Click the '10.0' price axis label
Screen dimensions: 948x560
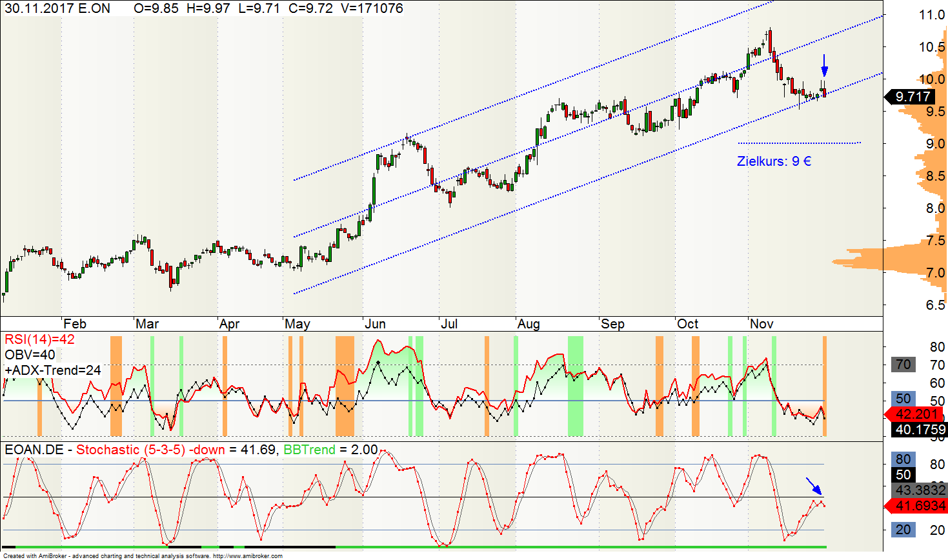tap(932, 79)
